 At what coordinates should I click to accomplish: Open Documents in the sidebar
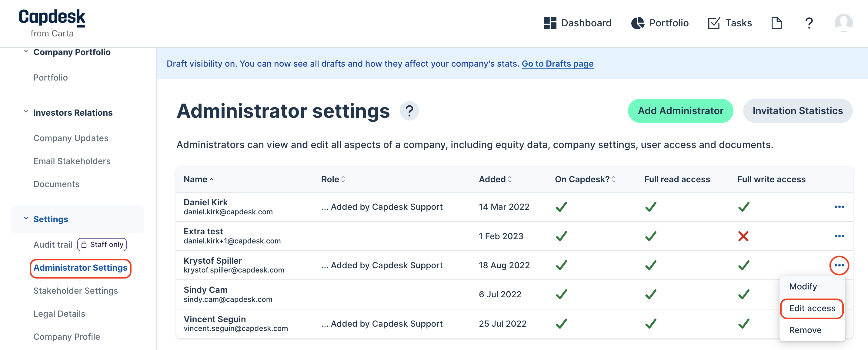[x=56, y=184]
